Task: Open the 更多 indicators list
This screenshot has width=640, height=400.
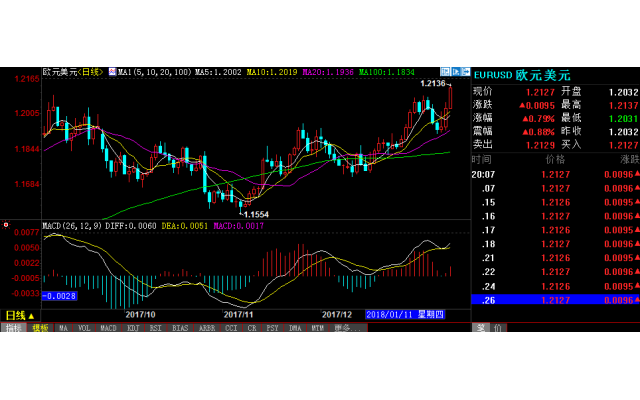Action: coord(343,328)
